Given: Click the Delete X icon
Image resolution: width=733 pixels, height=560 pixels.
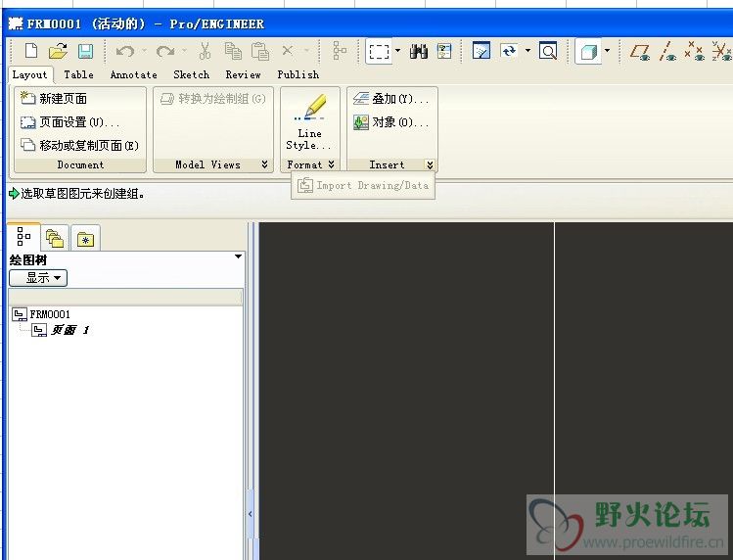Looking at the screenshot, I should pos(288,50).
